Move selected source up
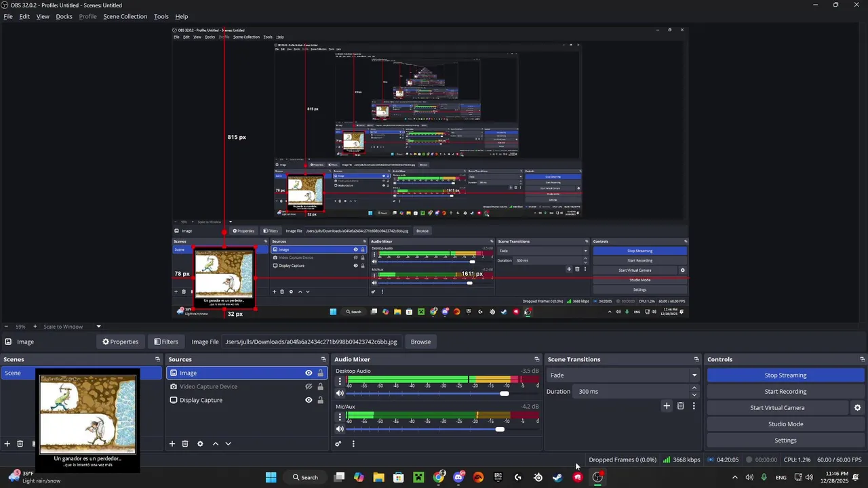Screen dimensions: 868x488 coord(216,444)
